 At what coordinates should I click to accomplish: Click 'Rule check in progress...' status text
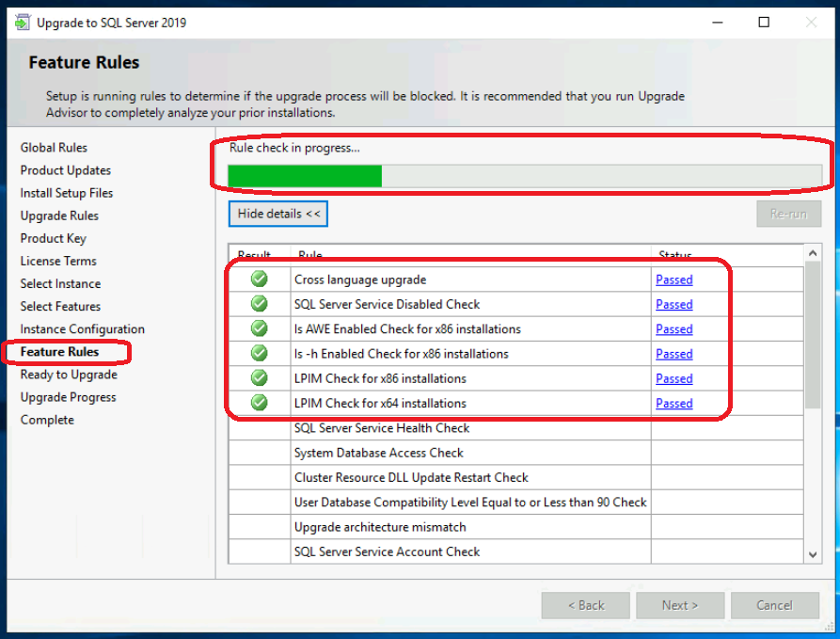tap(294, 148)
